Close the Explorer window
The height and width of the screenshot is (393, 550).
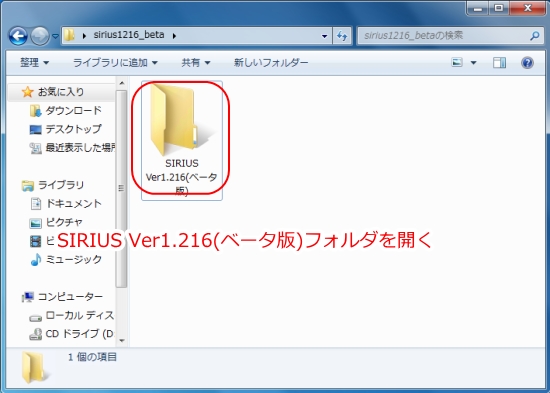tap(527, 8)
